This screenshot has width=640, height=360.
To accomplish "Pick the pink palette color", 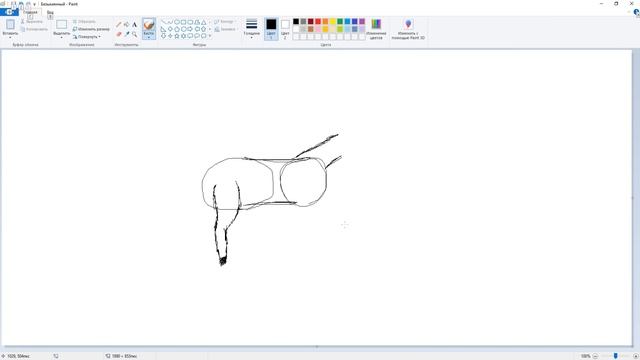I will coord(318,29).
